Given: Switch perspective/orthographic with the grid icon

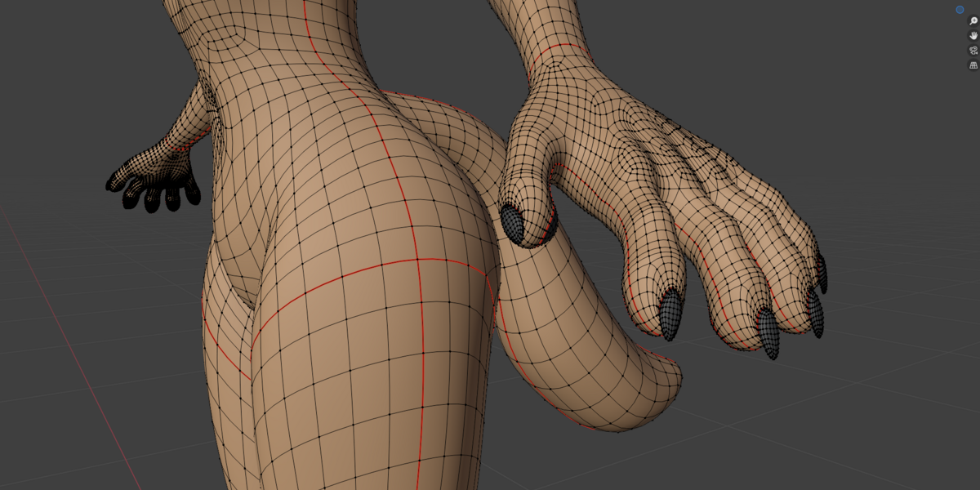Looking at the screenshot, I should pos(973,65).
